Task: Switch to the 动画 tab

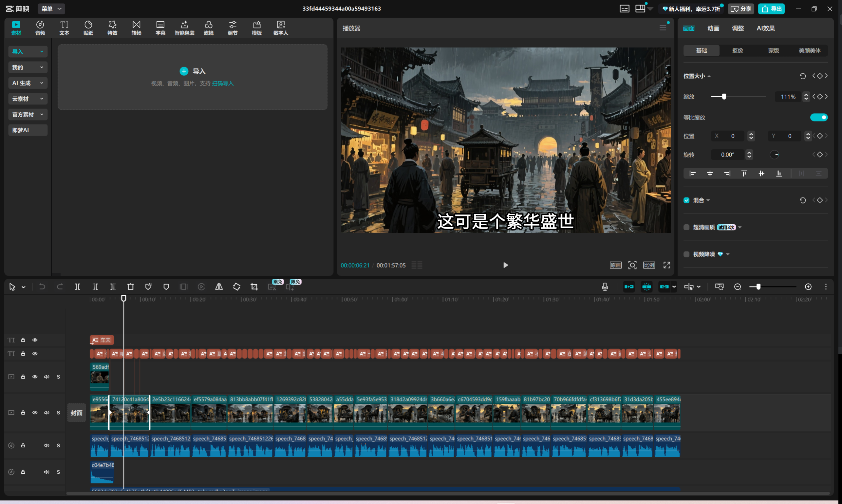Action: pyautogui.click(x=713, y=28)
